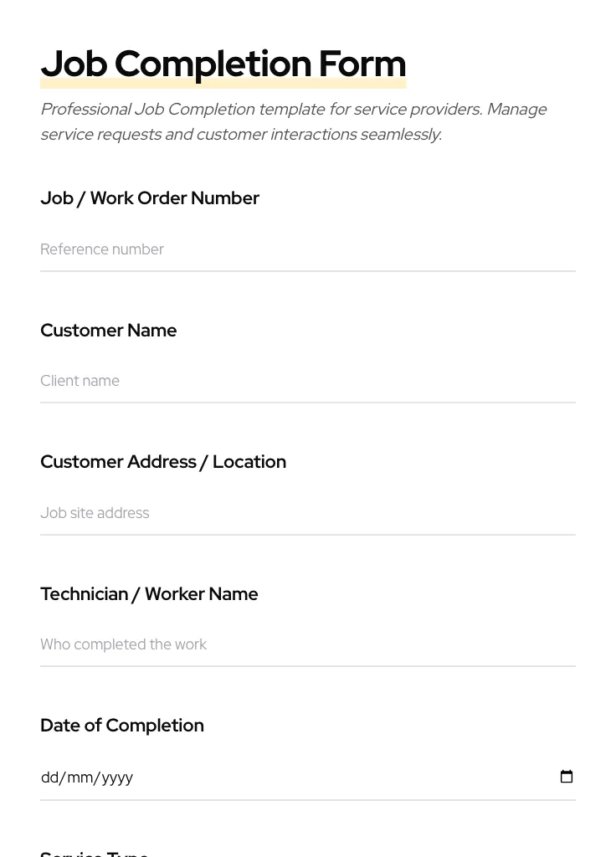Click the 'Technician / Worker Name' label

click(149, 594)
